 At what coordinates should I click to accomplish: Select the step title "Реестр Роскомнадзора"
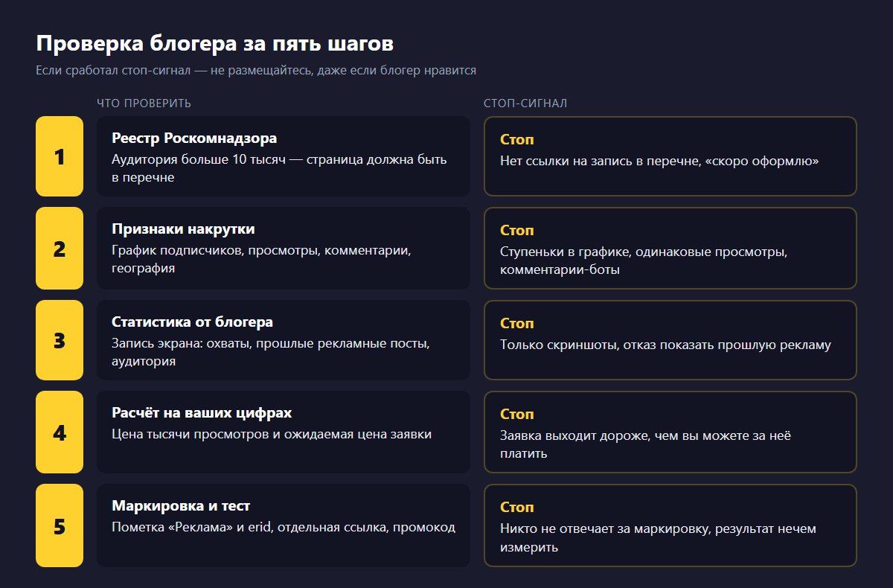pyautogui.click(x=194, y=138)
